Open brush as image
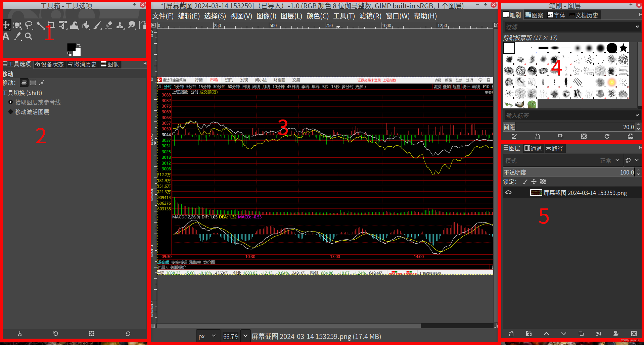This screenshot has width=644, height=345. pyautogui.click(x=631, y=136)
